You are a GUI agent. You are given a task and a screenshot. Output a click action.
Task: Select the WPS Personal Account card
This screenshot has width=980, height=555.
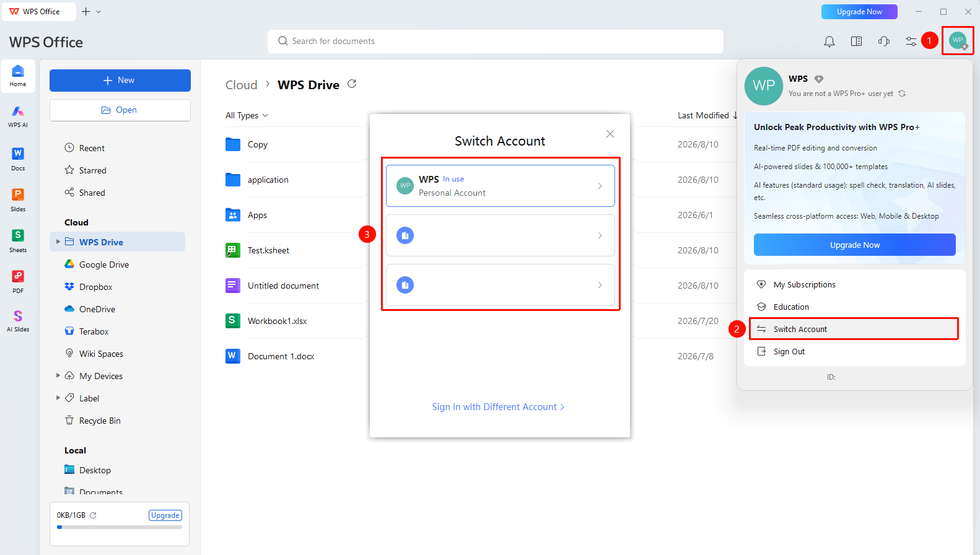501,186
